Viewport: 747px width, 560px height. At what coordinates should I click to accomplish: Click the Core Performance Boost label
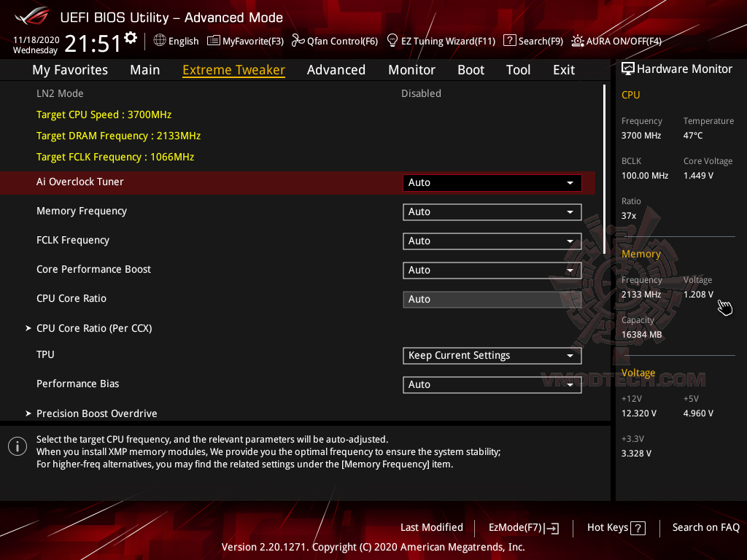click(94, 269)
